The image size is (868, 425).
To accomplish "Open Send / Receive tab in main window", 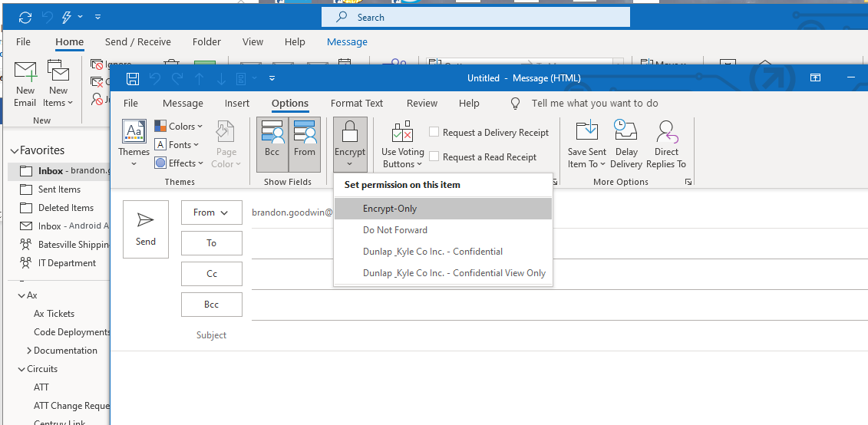I will point(138,41).
